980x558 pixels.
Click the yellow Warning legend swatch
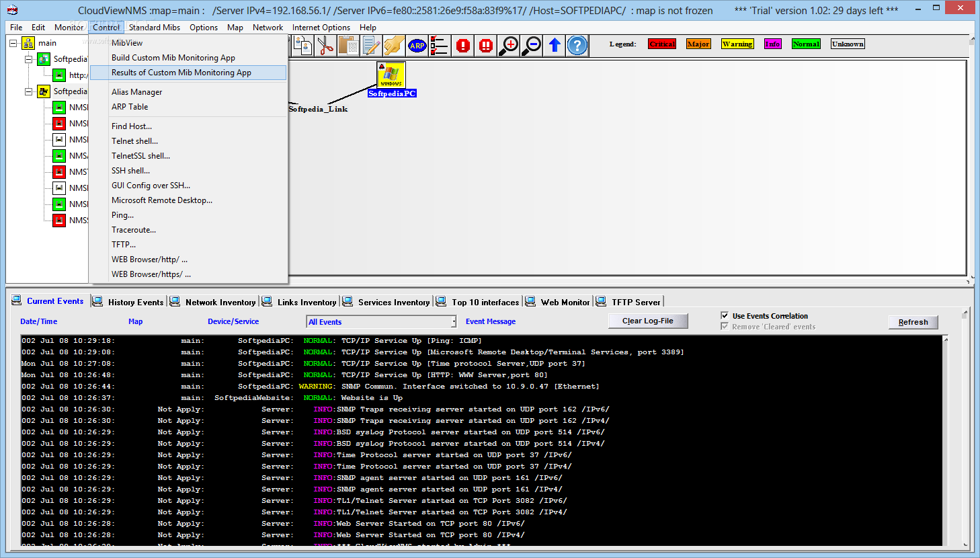pos(737,44)
